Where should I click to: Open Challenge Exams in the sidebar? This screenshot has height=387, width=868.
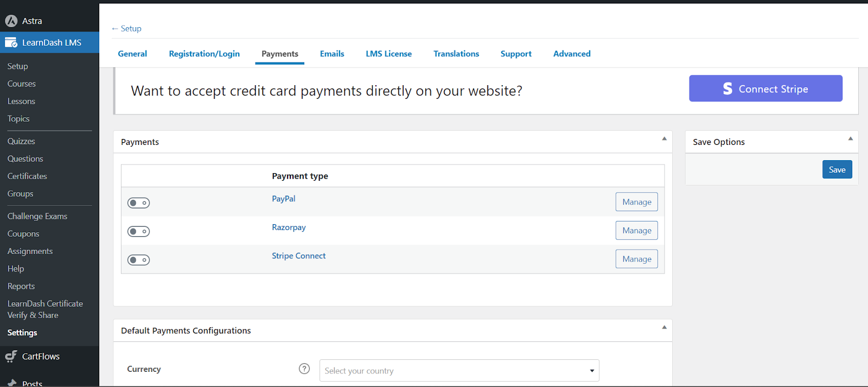click(x=37, y=216)
